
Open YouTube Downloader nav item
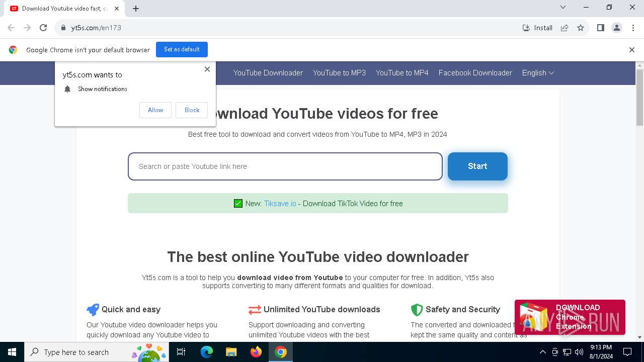pyautogui.click(x=268, y=73)
